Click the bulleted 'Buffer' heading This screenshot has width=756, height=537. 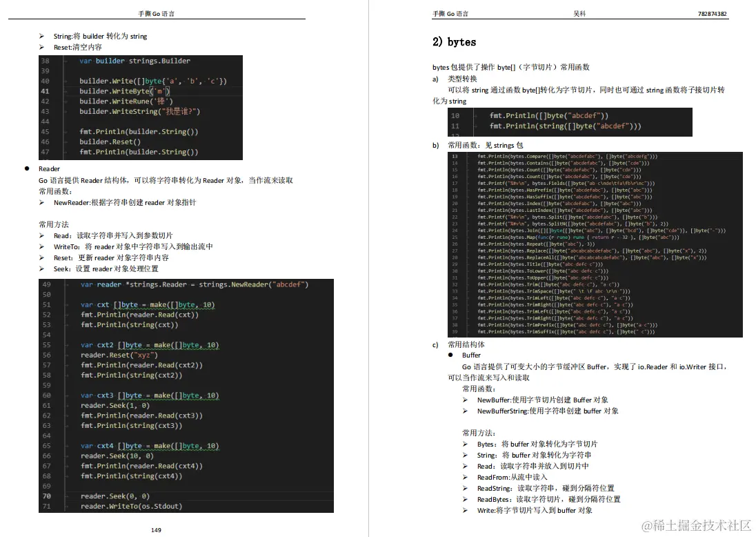coord(471,355)
